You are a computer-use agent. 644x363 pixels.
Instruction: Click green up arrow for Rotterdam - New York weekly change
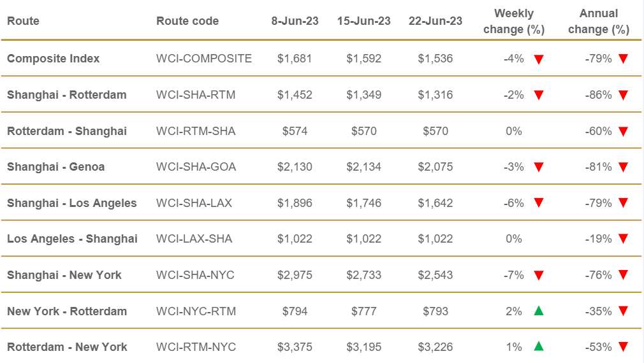coord(539,347)
